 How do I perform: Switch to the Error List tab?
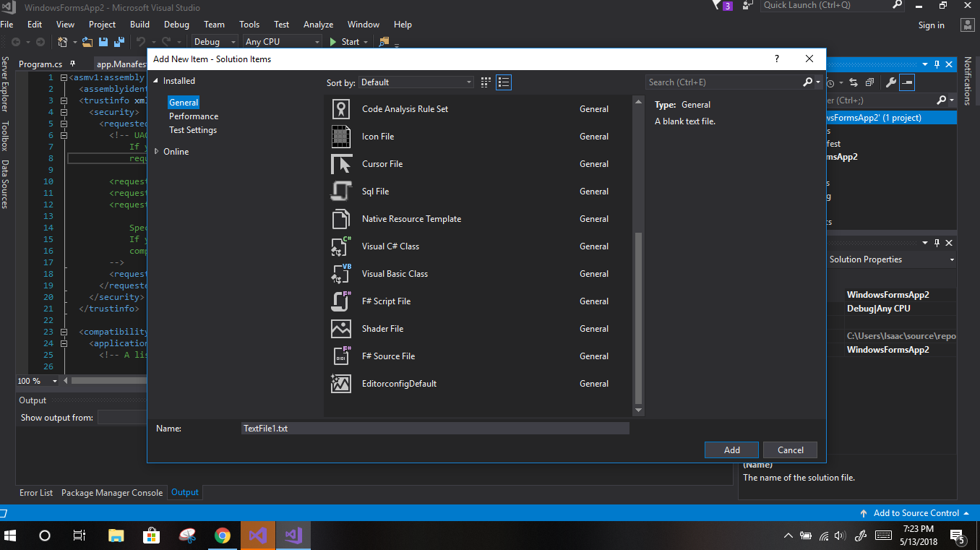click(36, 493)
